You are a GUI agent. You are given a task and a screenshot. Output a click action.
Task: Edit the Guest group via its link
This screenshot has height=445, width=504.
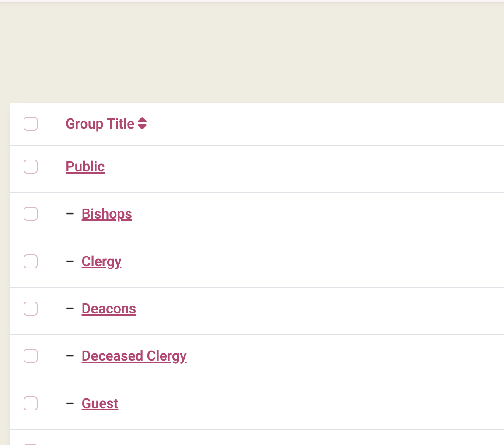coord(100,403)
